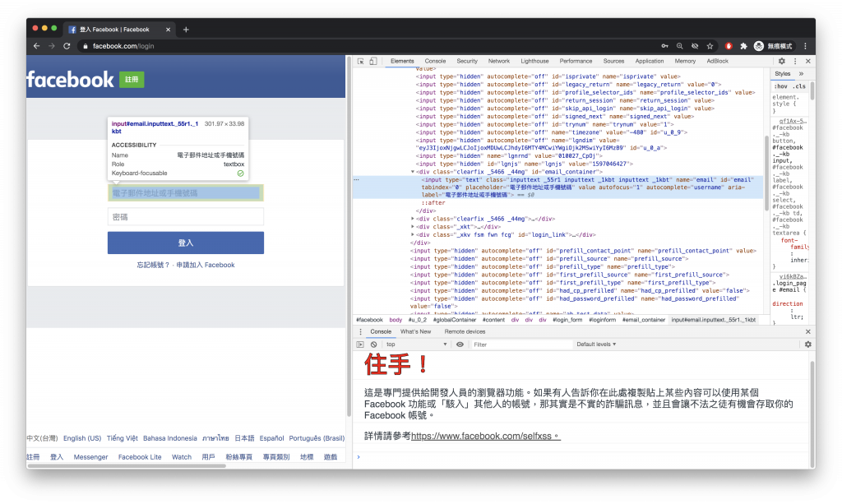Click the green 註冊 sign-up button

tap(132, 80)
